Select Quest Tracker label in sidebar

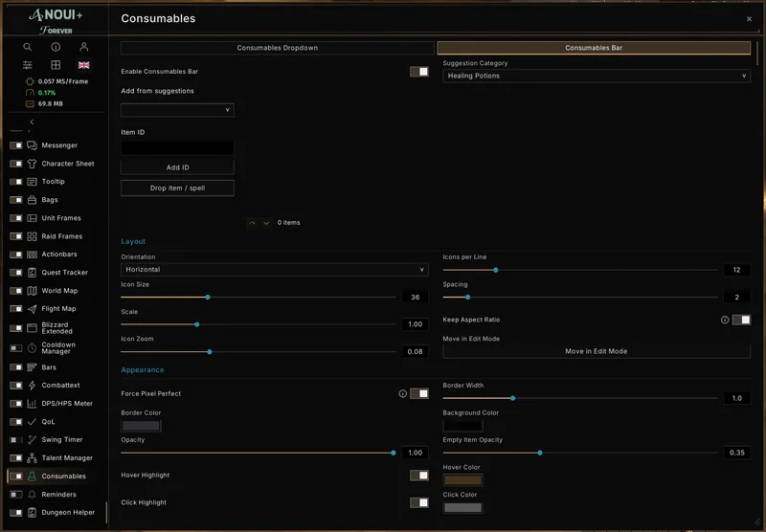coord(64,273)
